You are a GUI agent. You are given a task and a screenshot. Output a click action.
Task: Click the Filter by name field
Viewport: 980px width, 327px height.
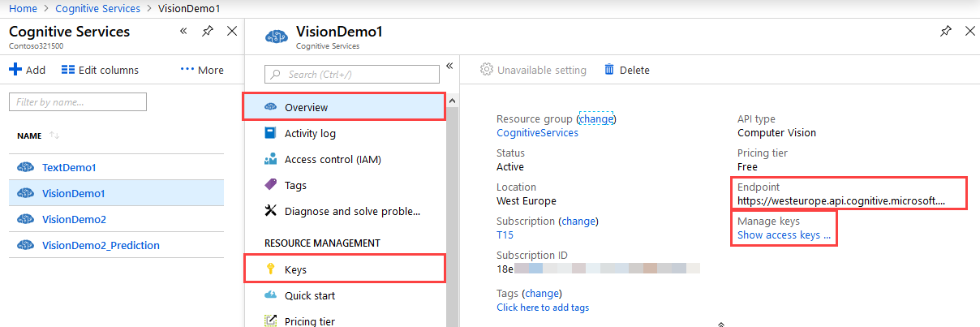tap(78, 102)
